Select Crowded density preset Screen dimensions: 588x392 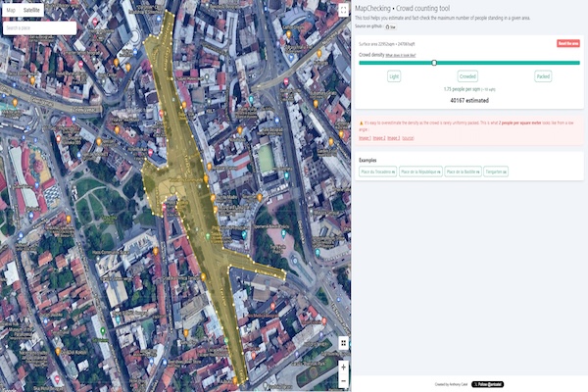[467, 75]
